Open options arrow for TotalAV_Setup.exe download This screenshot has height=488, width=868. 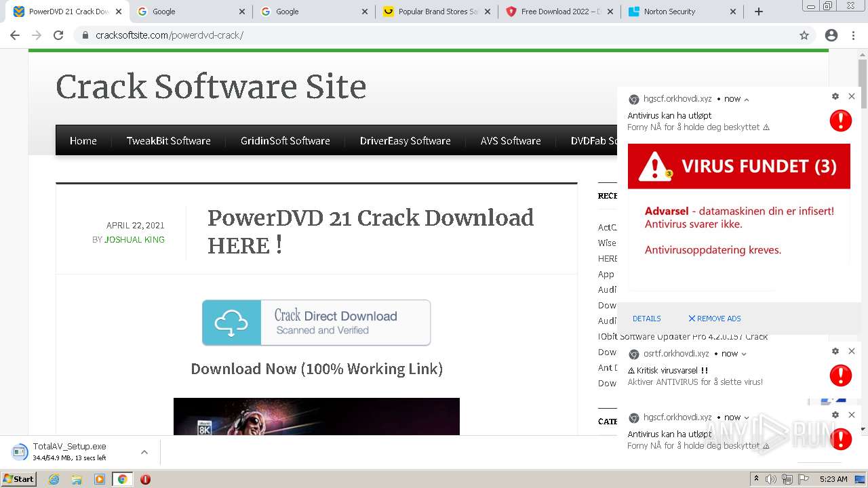point(144,452)
